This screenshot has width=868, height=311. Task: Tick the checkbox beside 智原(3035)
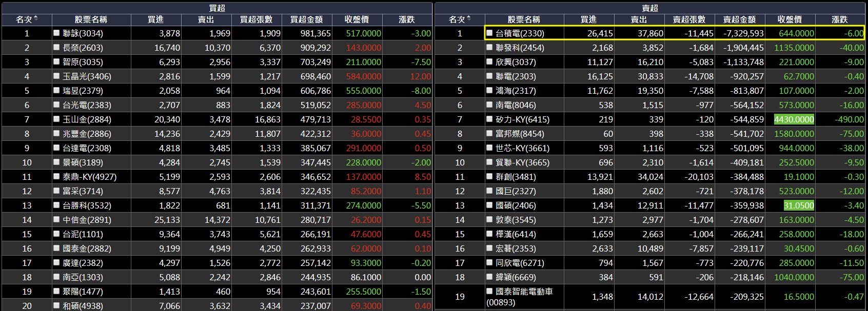(56, 61)
